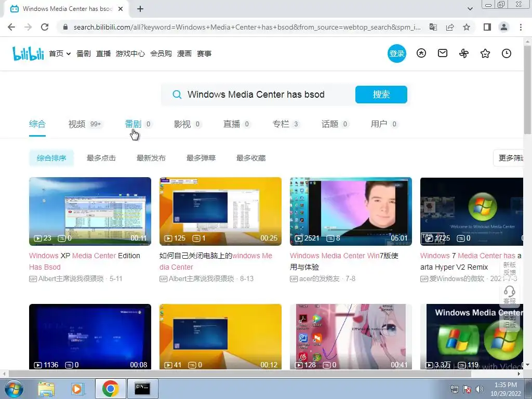Screen dimensions: 532x399
Task: Click the customer service headset icon
Action: (x=509, y=291)
